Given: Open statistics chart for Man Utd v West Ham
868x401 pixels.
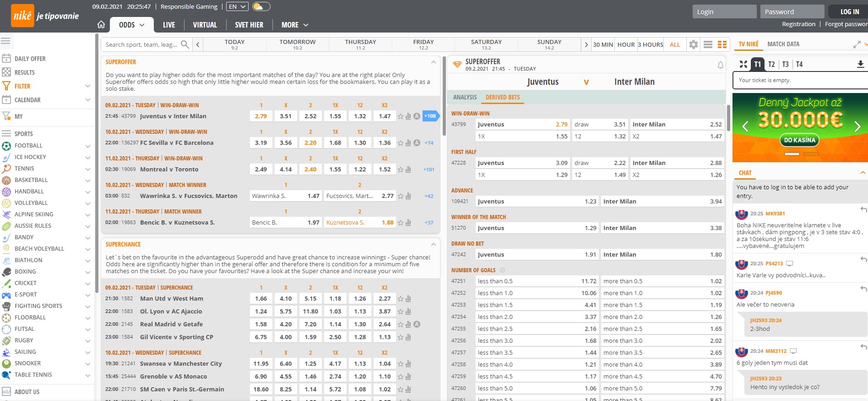Looking at the screenshot, I should (x=408, y=299).
